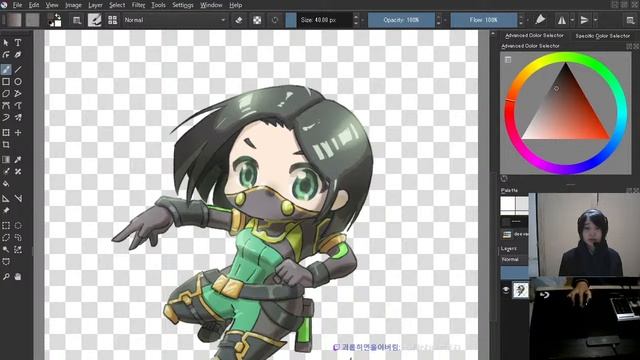640x360 pixels.
Task: Click the brush Size stepper arrows
Action: 356,20
